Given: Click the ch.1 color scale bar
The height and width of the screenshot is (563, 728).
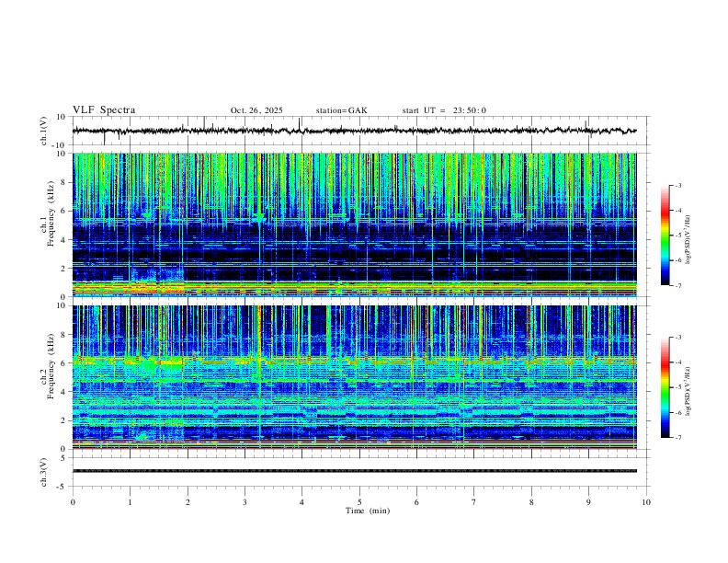Looking at the screenshot, I should 665,236.
